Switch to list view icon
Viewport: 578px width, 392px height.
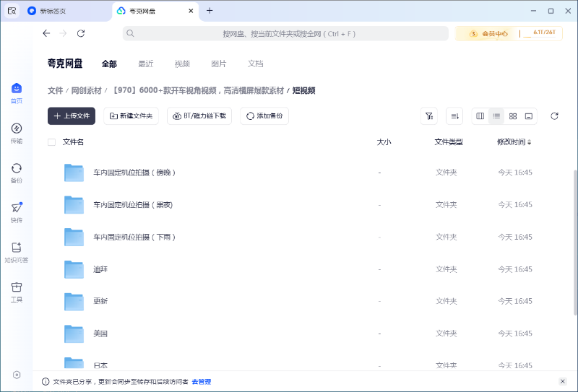click(496, 116)
